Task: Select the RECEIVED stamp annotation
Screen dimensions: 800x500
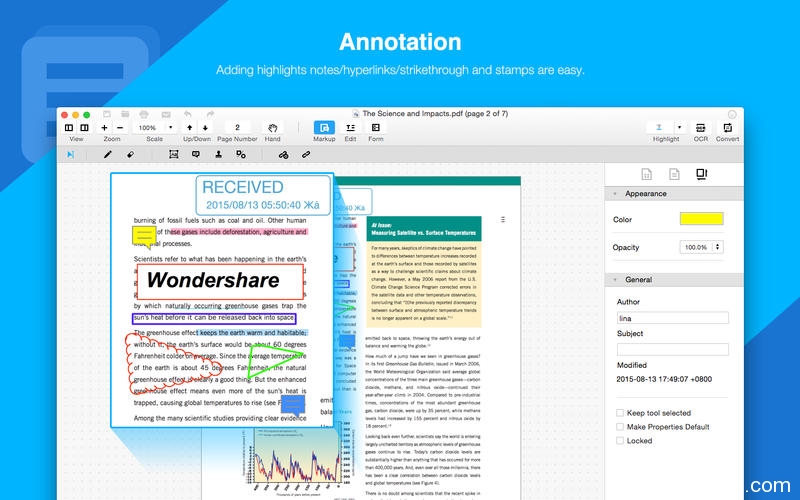Action: coord(263,195)
